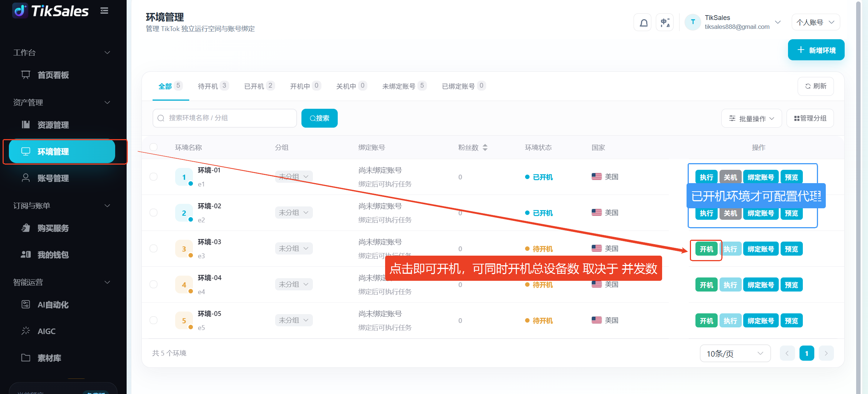The width and height of the screenshot is (868, 394).
Task: Switch to the 待开机 tab
Action: point(213,86)
